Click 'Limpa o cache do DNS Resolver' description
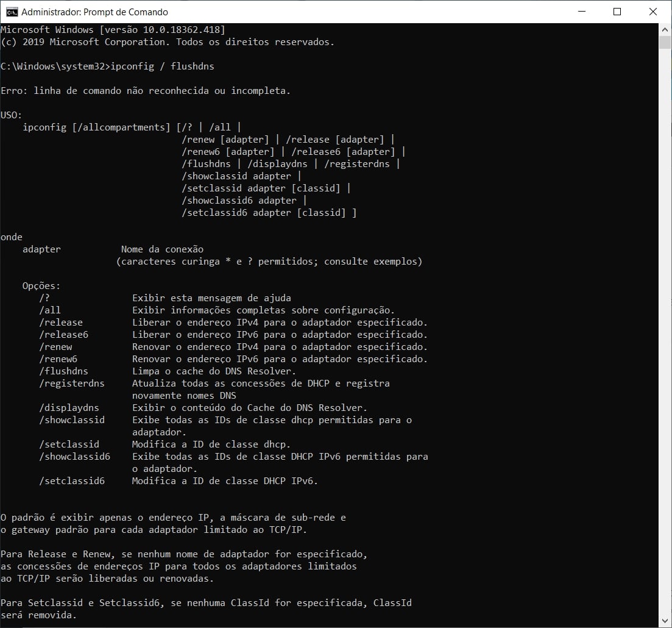Screen dimensions: 672x628 [x=214, y=371]
